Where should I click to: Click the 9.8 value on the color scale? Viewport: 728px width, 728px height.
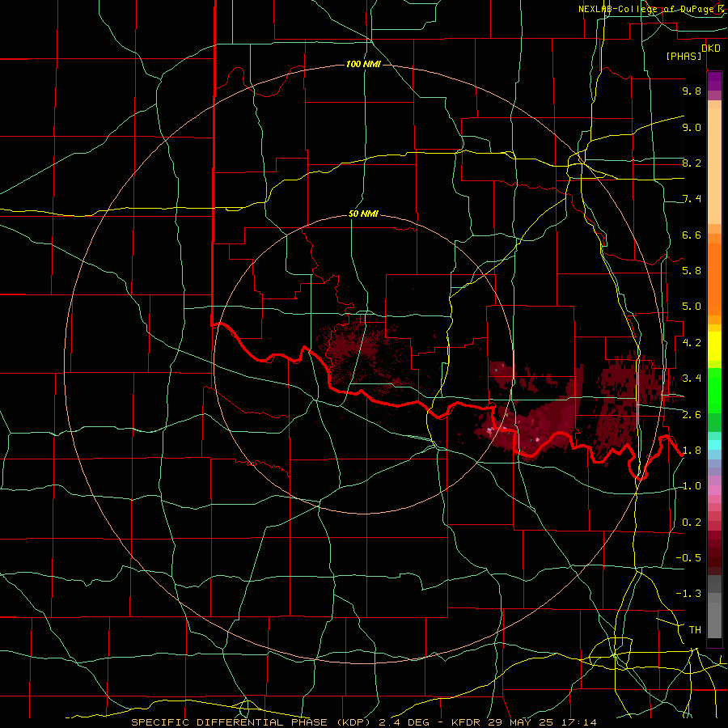[692, 91]
